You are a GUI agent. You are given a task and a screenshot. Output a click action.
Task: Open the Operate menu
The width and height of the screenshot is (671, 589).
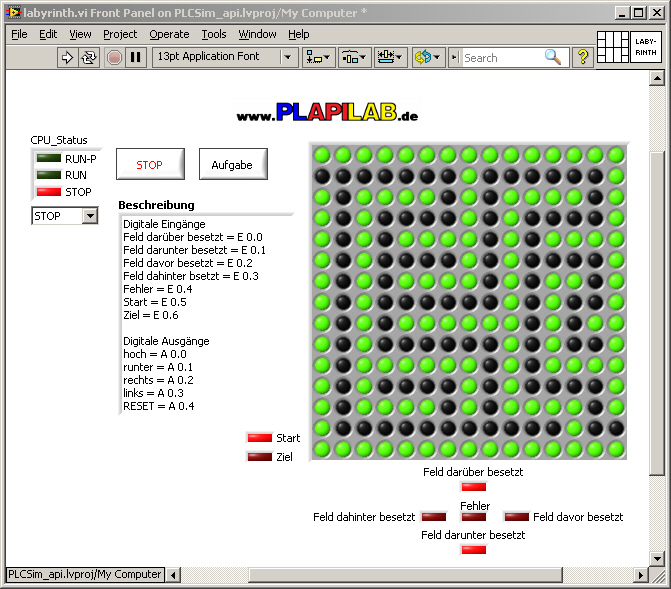(169, 34)
